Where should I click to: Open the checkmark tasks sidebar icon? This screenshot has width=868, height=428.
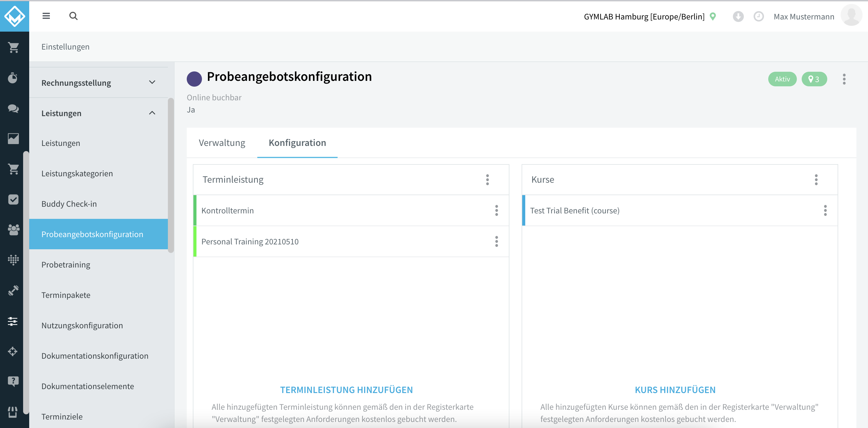[13, 199]
